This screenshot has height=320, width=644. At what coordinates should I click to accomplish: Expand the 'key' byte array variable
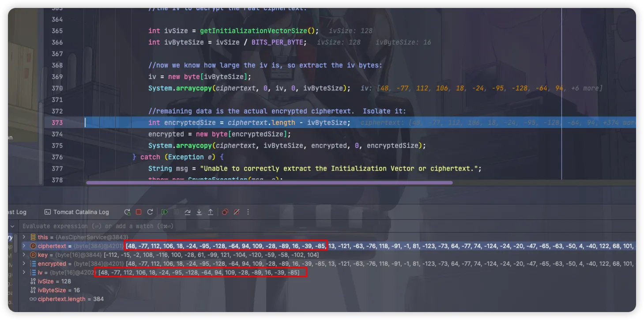coord(24,255)
